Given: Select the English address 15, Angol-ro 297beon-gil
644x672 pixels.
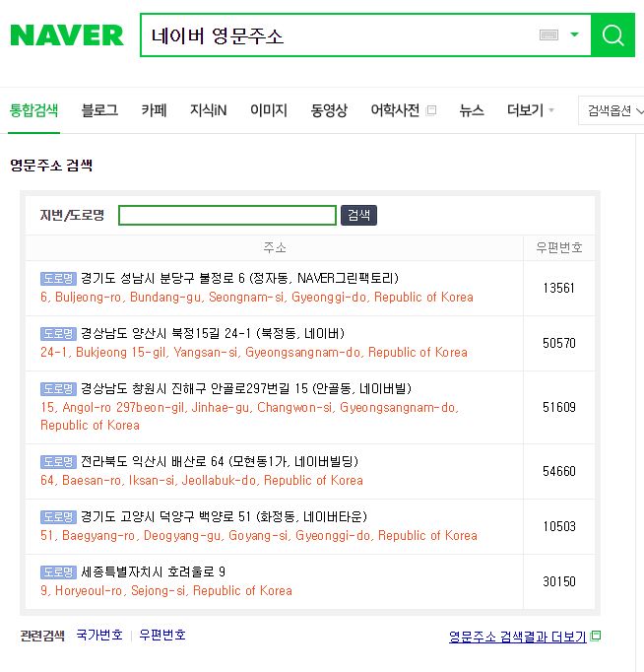Looking at the screenshot, I should coord(250,416).
